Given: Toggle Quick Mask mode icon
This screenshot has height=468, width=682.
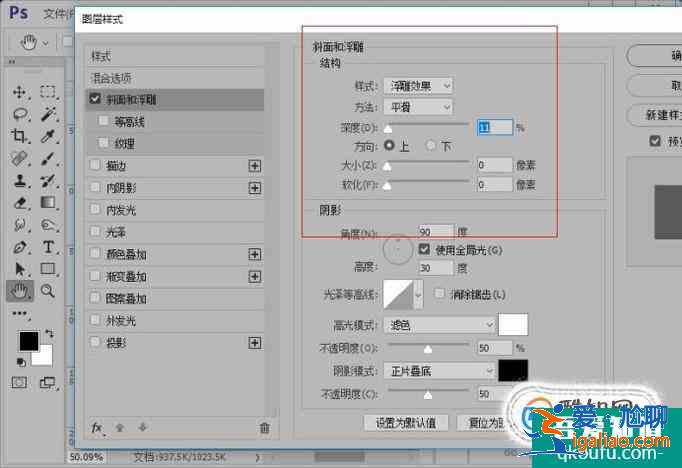Looking at the screenshot, I should 19,383.
